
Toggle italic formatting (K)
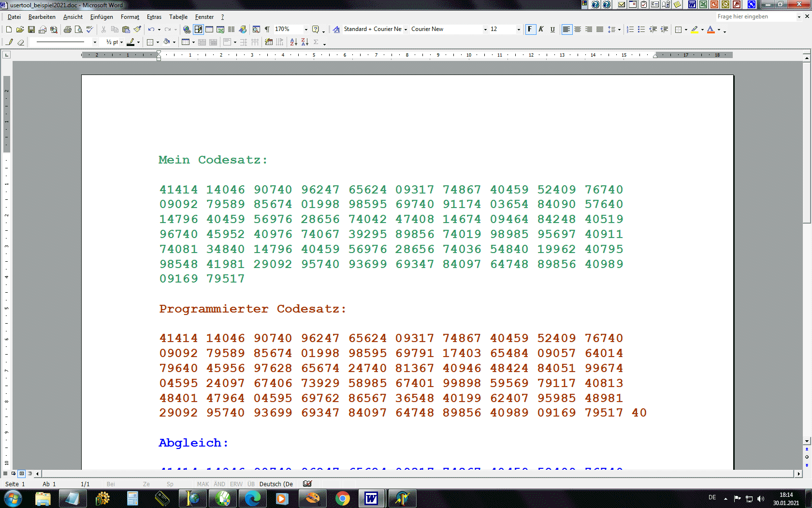[x=541, y=30]
